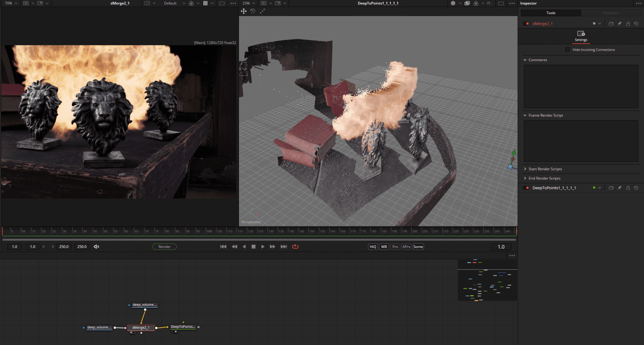Enable the Hide Incoming Connections checkbox

click(567, 49)
